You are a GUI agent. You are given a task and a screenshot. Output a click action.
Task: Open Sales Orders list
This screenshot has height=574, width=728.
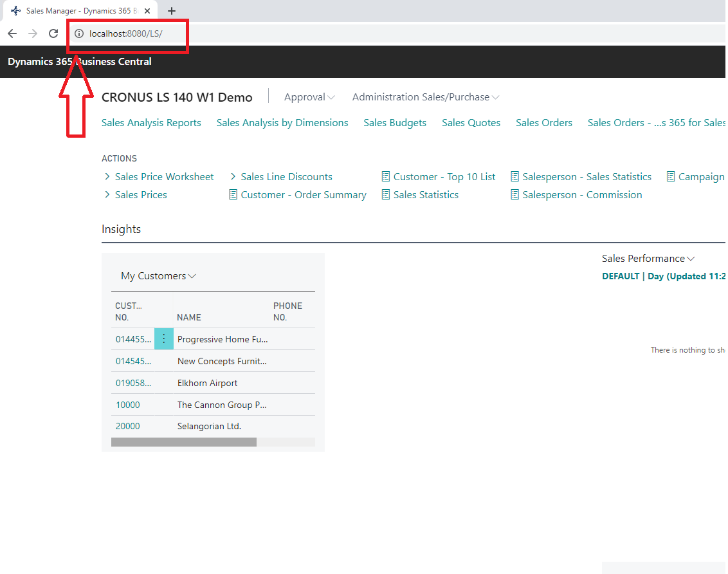(543, 123)
